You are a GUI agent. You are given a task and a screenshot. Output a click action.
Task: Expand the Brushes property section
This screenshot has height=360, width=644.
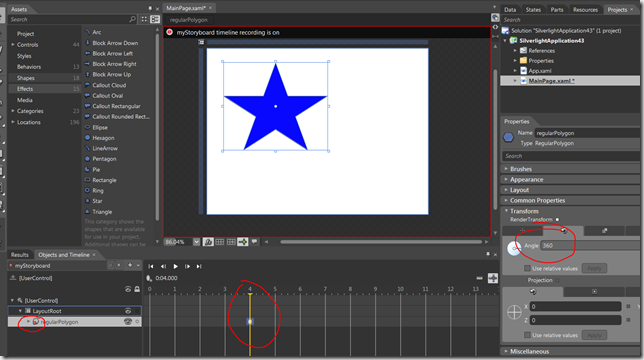pyautogui.click(x=521, y=169)
